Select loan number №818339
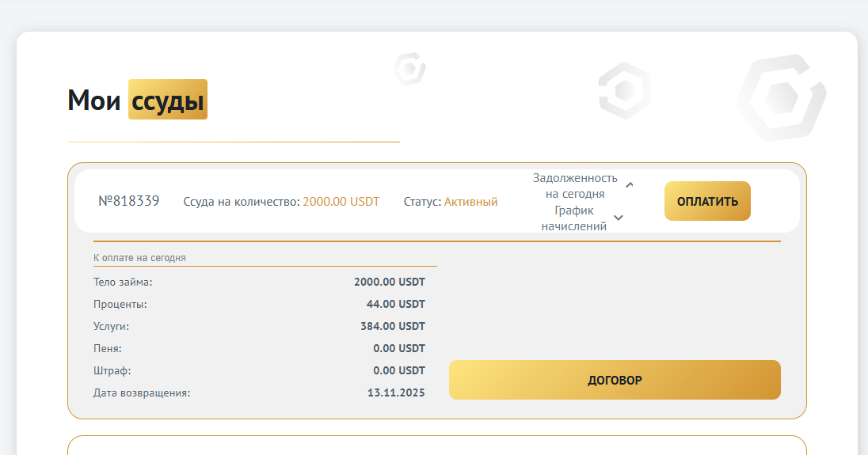The width and height of the screenshot is (868, 455). (129, 201)
